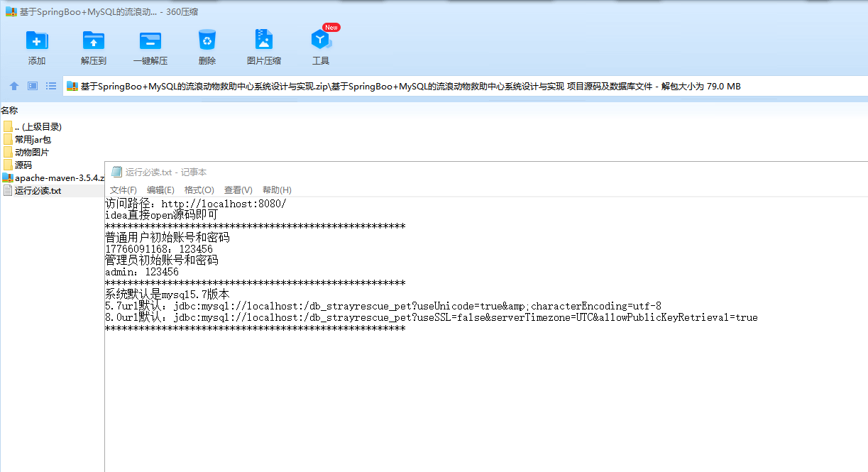The image size is (868, 472).
Task: Click the 解压到 (Extract to) icon
Action: (x=94, y=40)
